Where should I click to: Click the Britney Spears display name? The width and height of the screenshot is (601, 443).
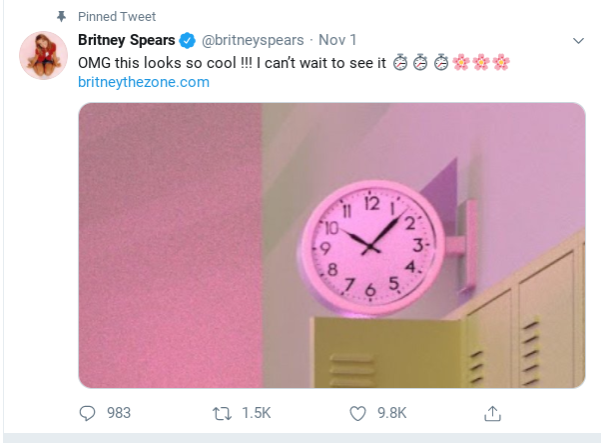[x=126, y=40]
